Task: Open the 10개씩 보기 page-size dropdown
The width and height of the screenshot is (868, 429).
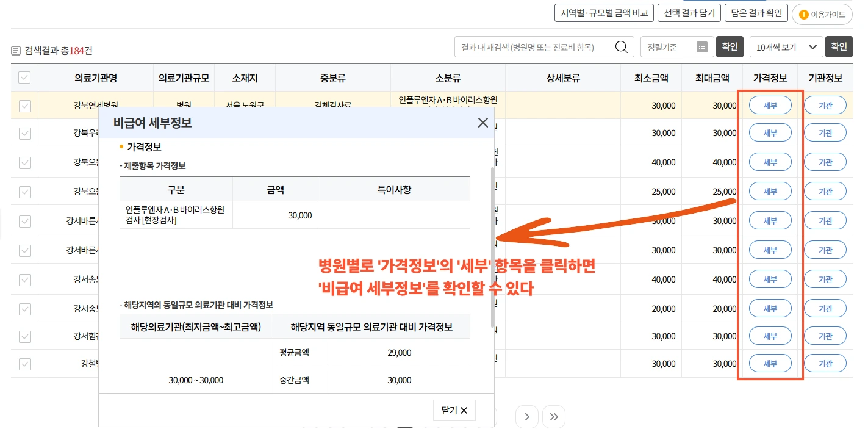Action: point(787,46)
